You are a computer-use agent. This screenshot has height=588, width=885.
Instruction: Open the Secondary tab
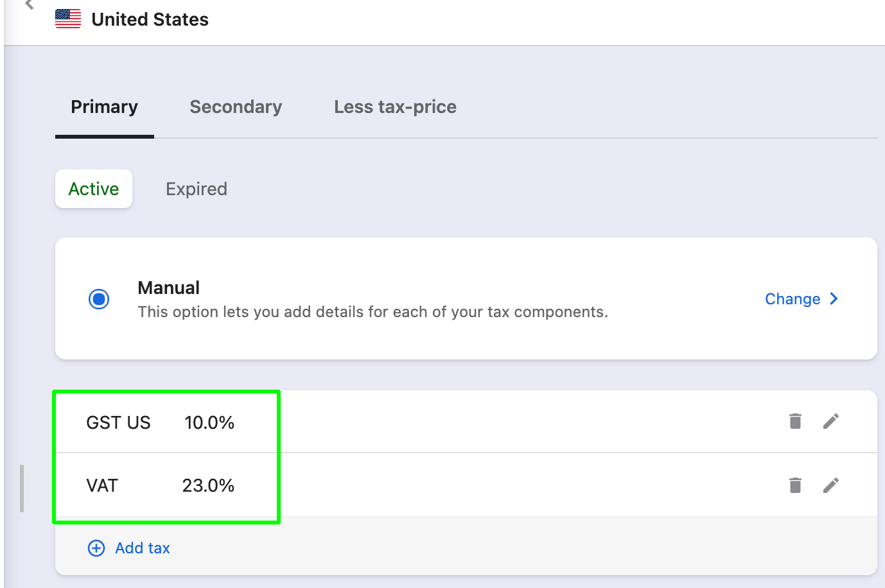[236, 107]
